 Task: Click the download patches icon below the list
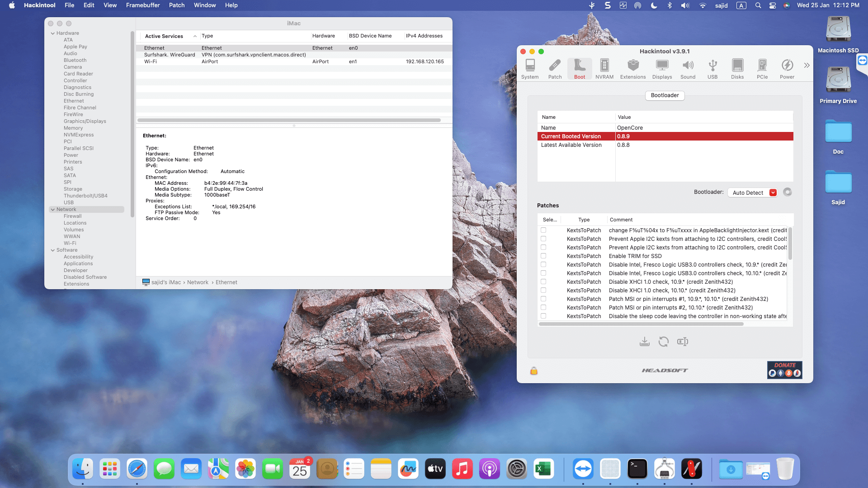pyautogui.click(x=645, y=342)
